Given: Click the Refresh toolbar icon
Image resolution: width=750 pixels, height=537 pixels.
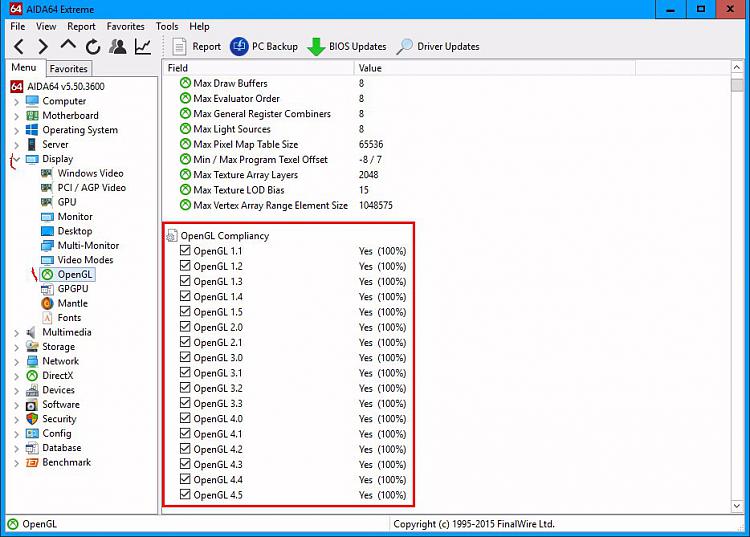Looking at the screenshot, I should click(x=93, y=46).
